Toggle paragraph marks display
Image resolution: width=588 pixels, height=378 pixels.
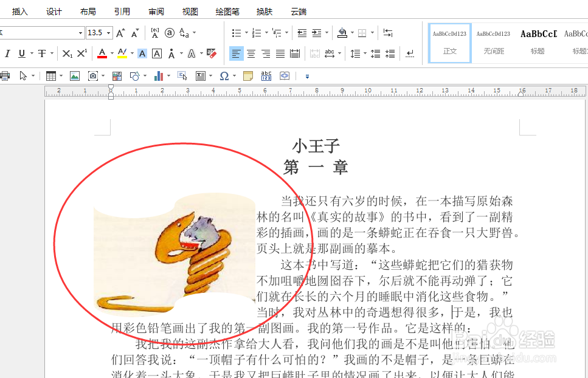pos(410,53)
